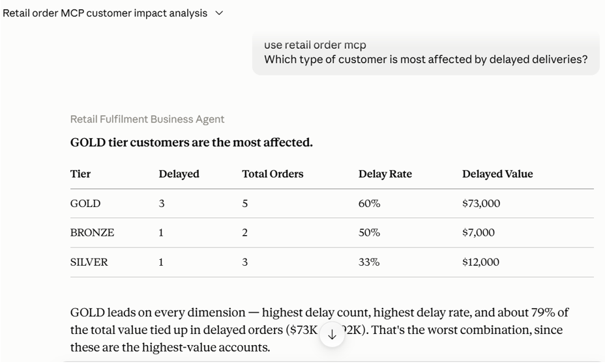Click the $12,000 delayed value cell

[x=480, y=262]
